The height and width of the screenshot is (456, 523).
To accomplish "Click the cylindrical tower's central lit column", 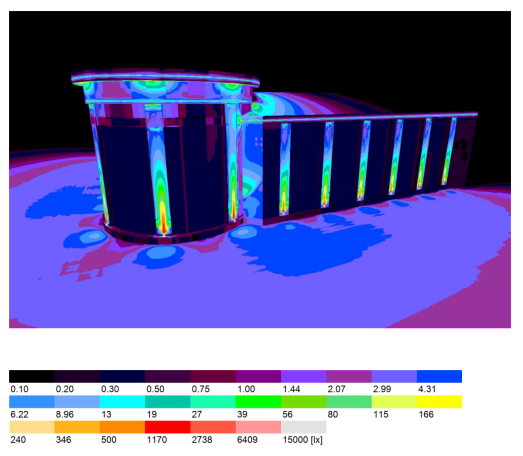I will click(159, 170).
